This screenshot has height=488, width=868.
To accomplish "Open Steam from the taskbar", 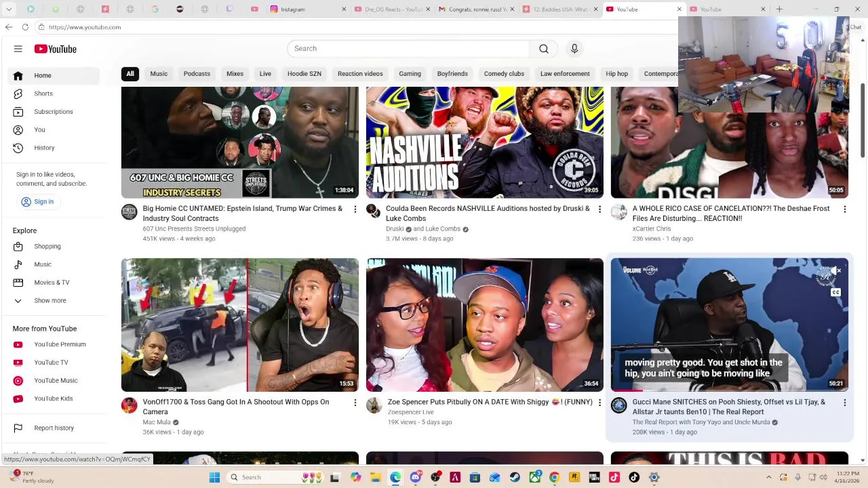I will [x=515, y=477].
